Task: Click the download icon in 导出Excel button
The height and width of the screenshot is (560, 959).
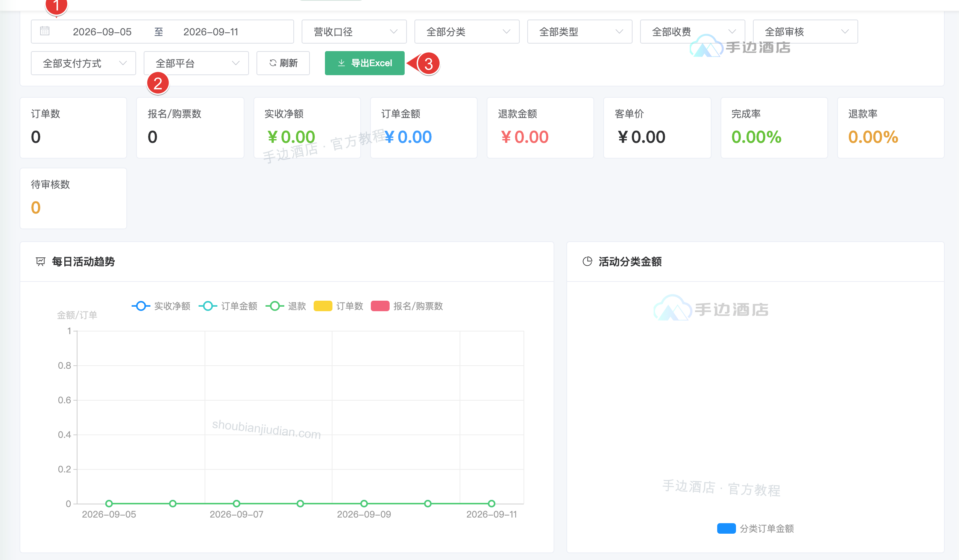Action: (341, 63)
